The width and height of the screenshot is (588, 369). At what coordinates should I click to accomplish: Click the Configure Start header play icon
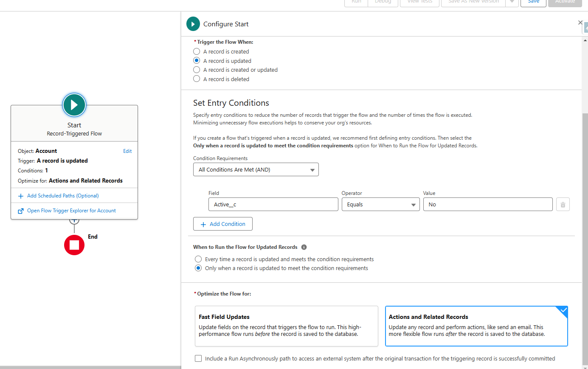pyautogui.click(x=193, y=24)
